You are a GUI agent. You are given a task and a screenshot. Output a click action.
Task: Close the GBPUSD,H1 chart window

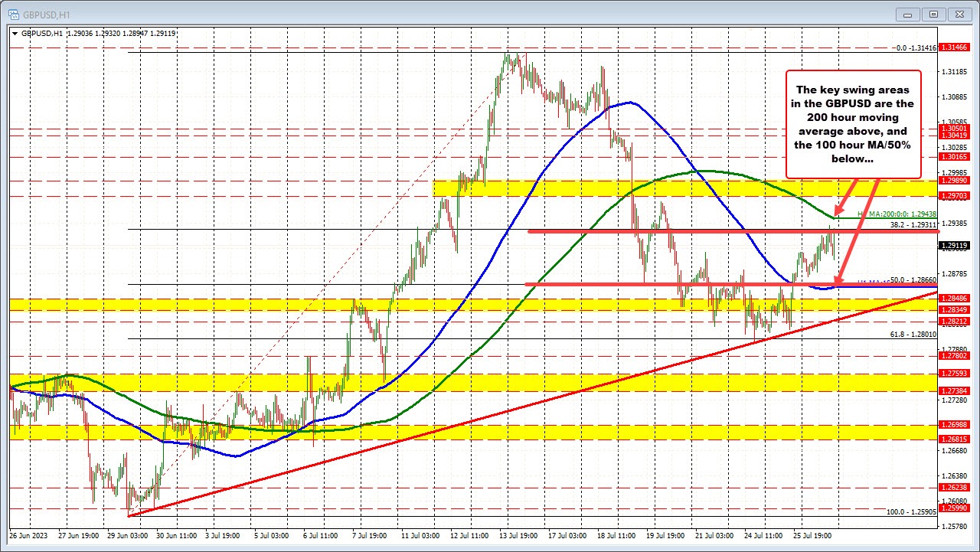(x=959, y=14)
